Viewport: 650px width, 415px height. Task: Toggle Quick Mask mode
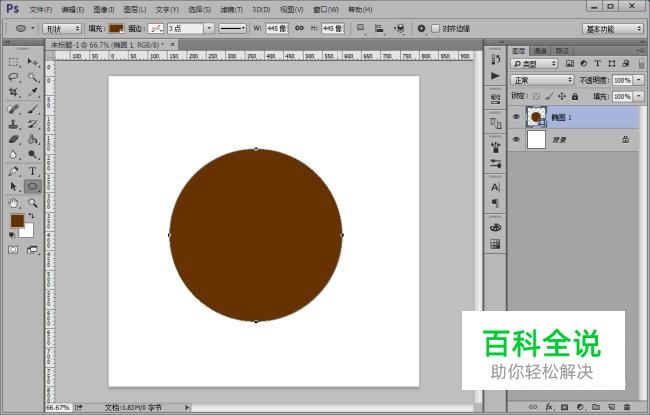tap(13, 250)
